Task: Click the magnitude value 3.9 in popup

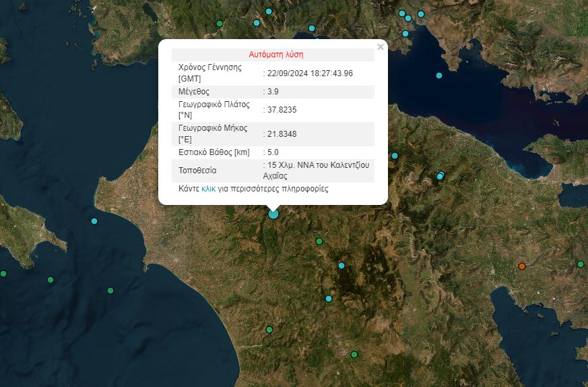Action: click(x=271, y=92)
